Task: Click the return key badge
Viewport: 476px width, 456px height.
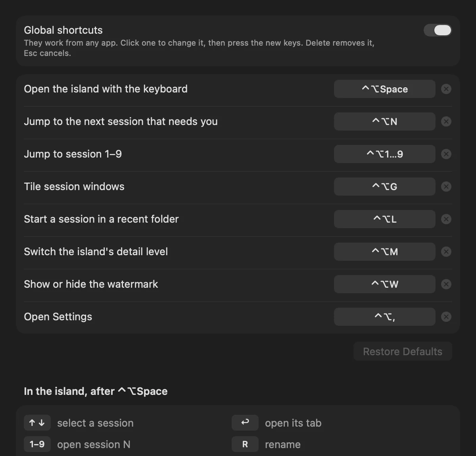Action: pos(245,423)
